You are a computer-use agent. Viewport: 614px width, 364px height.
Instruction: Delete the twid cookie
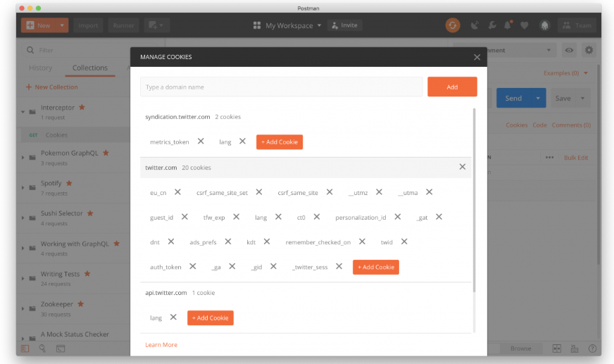pyautogui.click(x=404, y=241)
